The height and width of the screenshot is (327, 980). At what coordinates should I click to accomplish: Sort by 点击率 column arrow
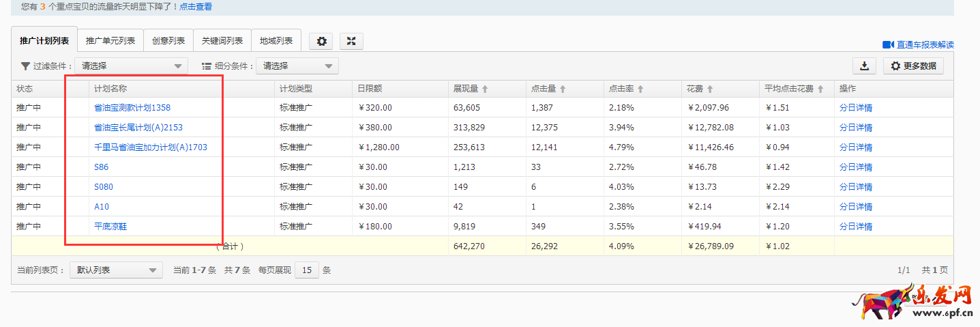pos(640,89)
